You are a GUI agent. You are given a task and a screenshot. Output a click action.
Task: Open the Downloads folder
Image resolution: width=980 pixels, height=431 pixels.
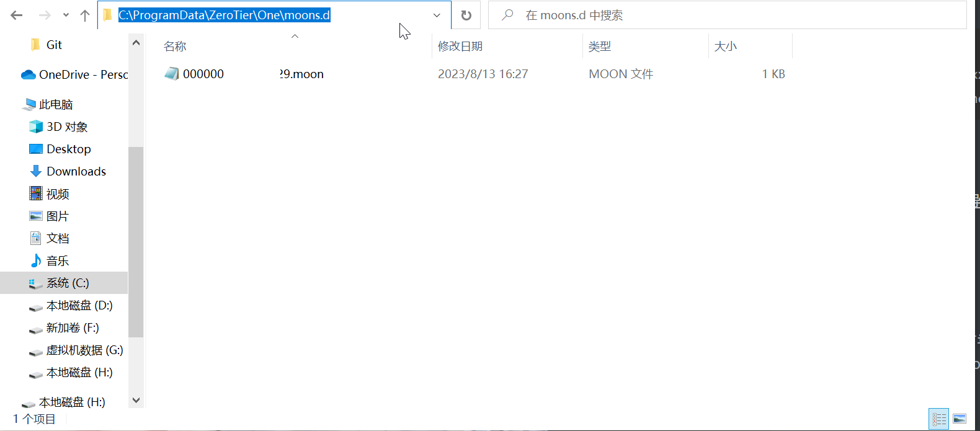click(x=68, y=171)
